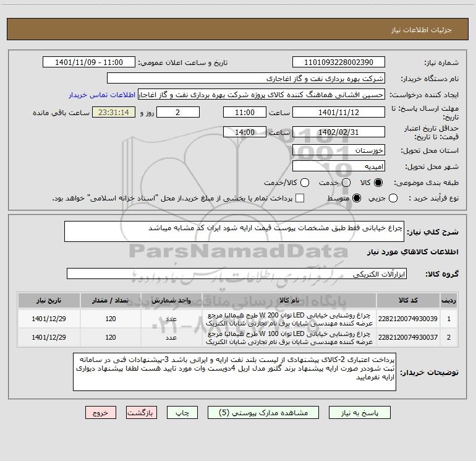This screenshot has width=476, height=461.
Task: Click quantity 120 in row 2
Action: pyautogui.click(x=111, y=337)
